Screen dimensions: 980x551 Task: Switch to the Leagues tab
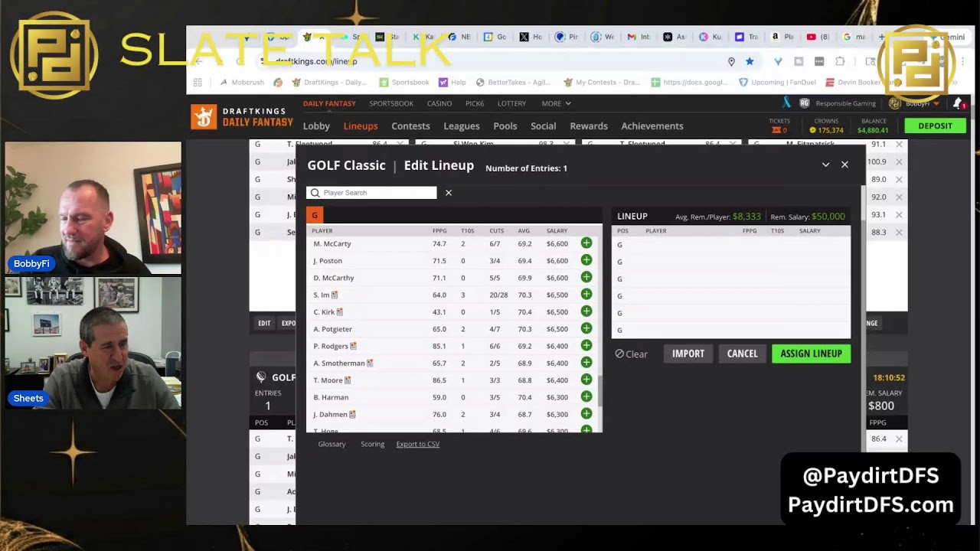point(462,126)
